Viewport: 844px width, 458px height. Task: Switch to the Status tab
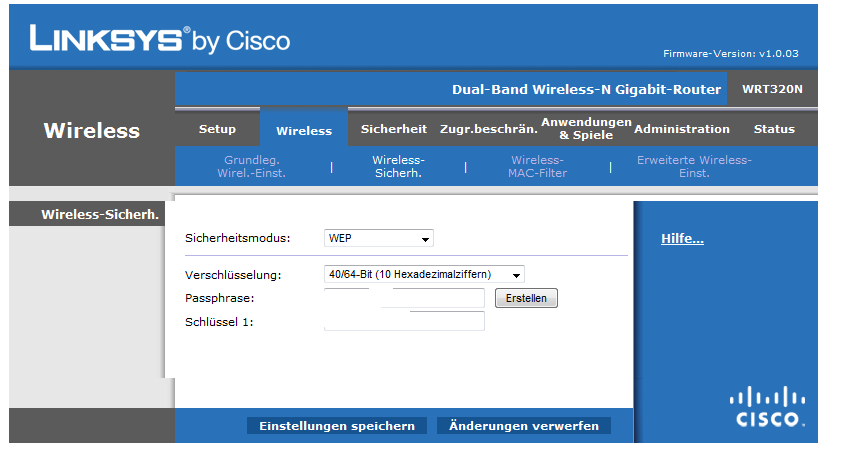[774, 129]
